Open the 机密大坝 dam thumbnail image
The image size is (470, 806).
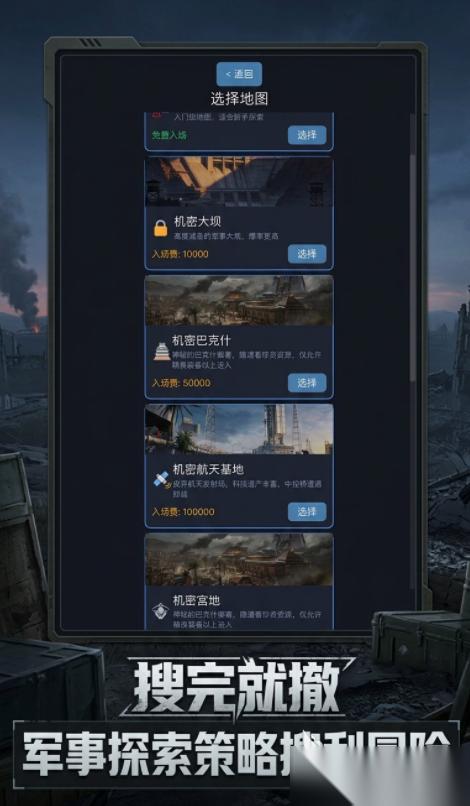(x=239, y=182)
